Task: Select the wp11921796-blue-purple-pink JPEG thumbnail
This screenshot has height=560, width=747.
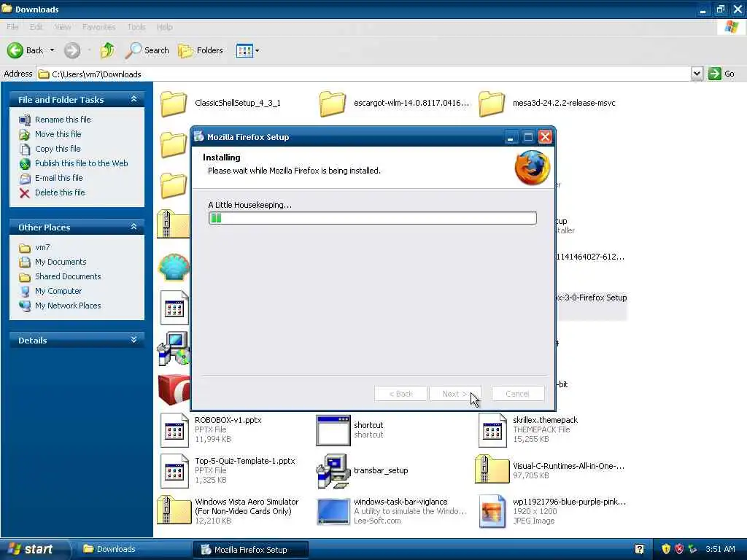Action: 492,511
